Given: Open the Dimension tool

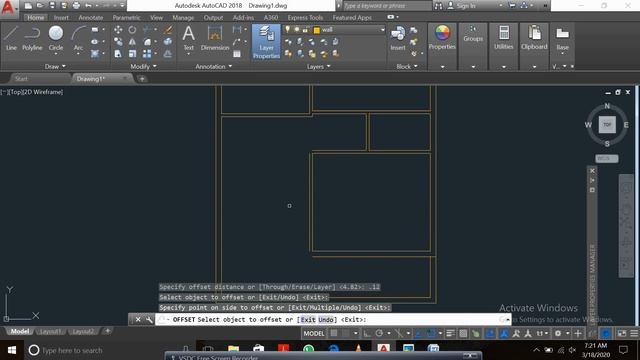Looking at the screenshot, I should (215, 38).
